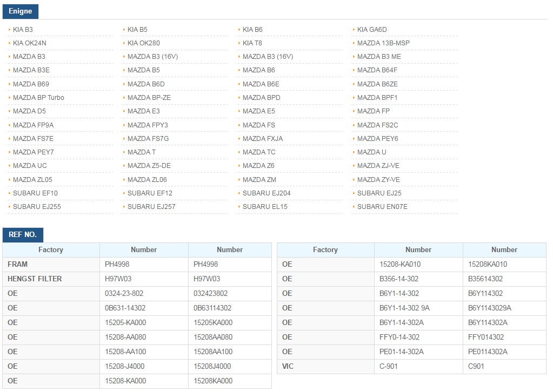Open the MAZDA E3 engine link
Viewport: 553px width, 392px height.
tap(144, 111)
